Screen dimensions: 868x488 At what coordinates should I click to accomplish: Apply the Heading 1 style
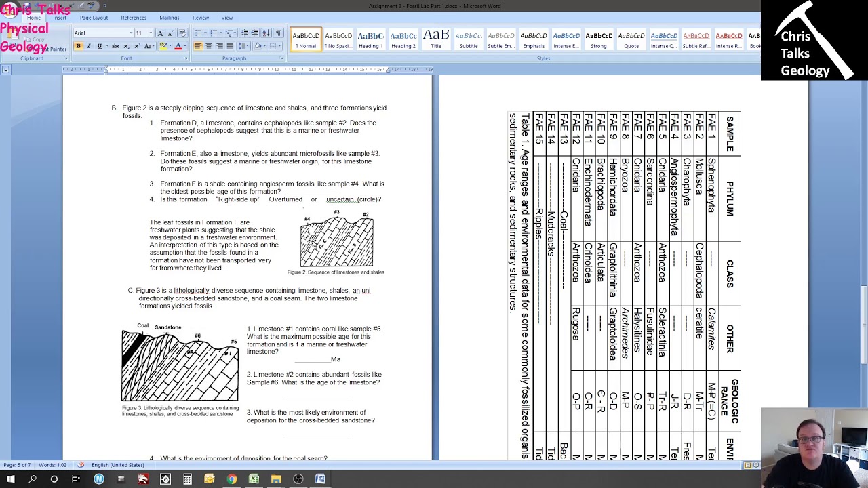click(x=370, y=40)
